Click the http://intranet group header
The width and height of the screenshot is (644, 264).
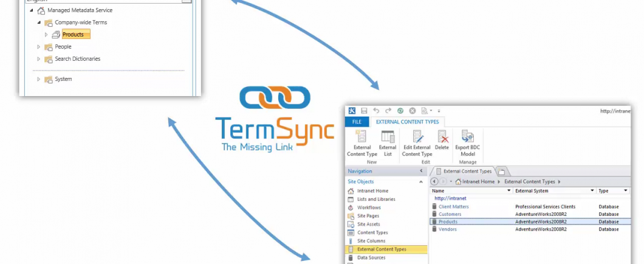coord(450,198)
